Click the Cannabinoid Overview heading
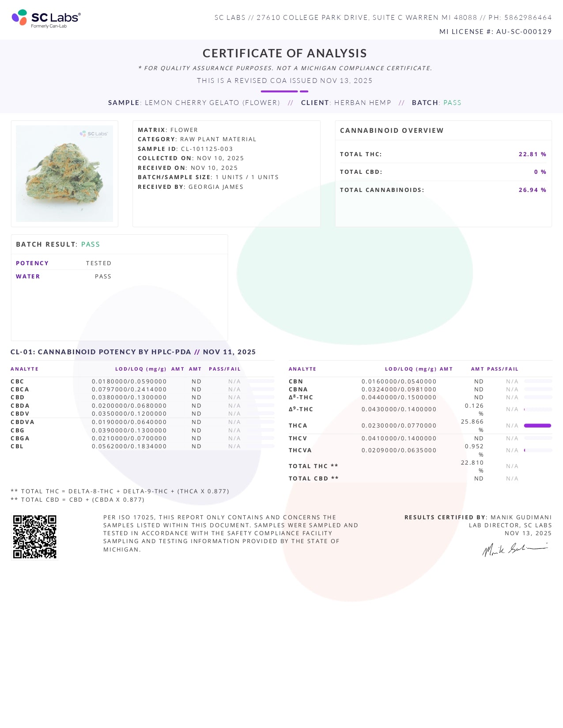The height and width of the screenshot is (728, 563). 392,131
